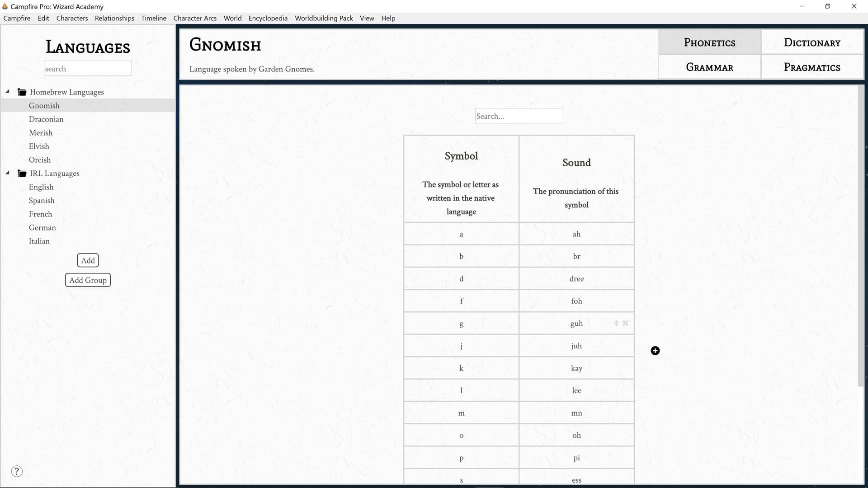View the Pragmatics tab

tap(812, 66)
